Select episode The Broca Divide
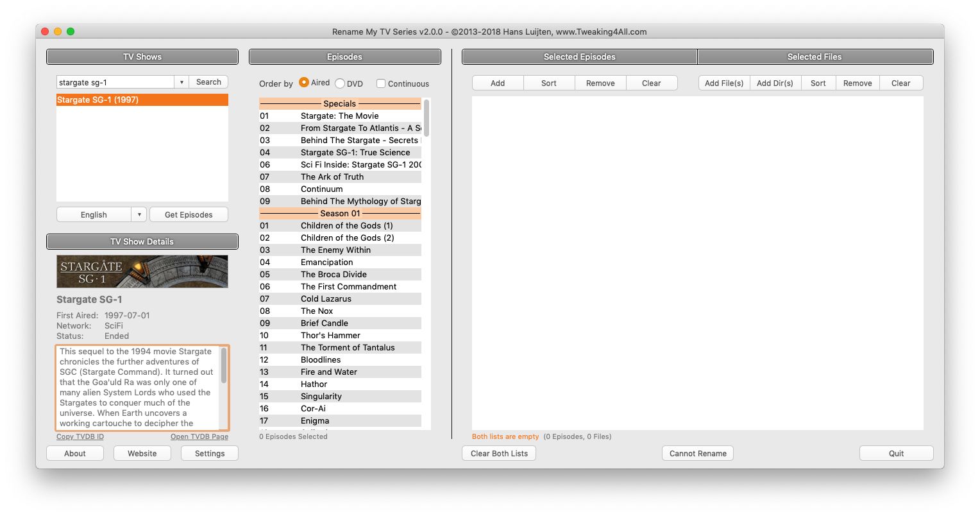This screenshot has height=516, width=980. [x=340, y=275]
